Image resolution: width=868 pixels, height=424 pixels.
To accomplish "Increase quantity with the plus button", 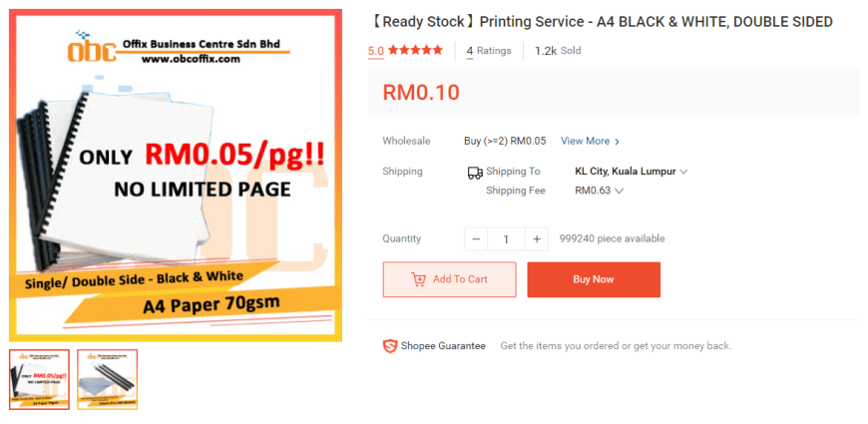I will click(x=537, y=239).
